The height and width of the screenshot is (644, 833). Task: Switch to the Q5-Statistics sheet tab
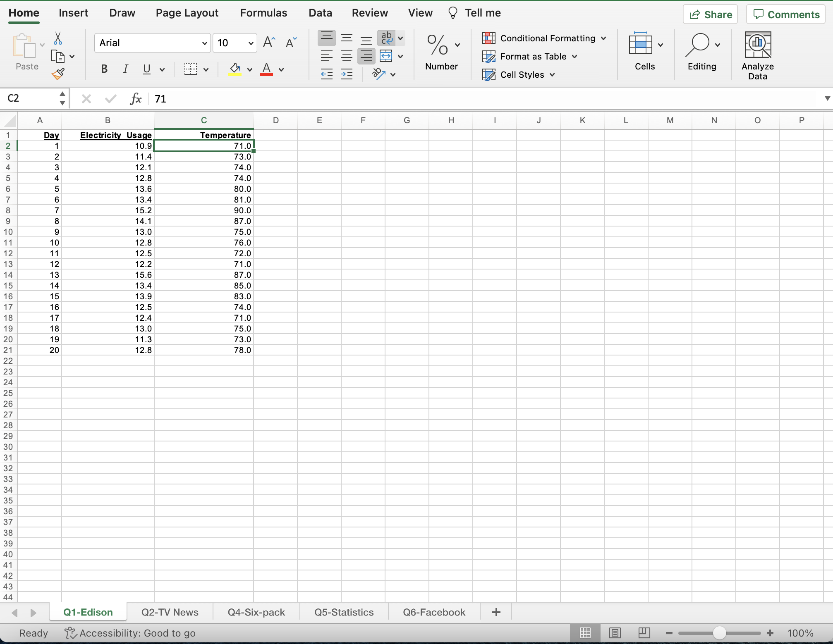tap(344, 612)
